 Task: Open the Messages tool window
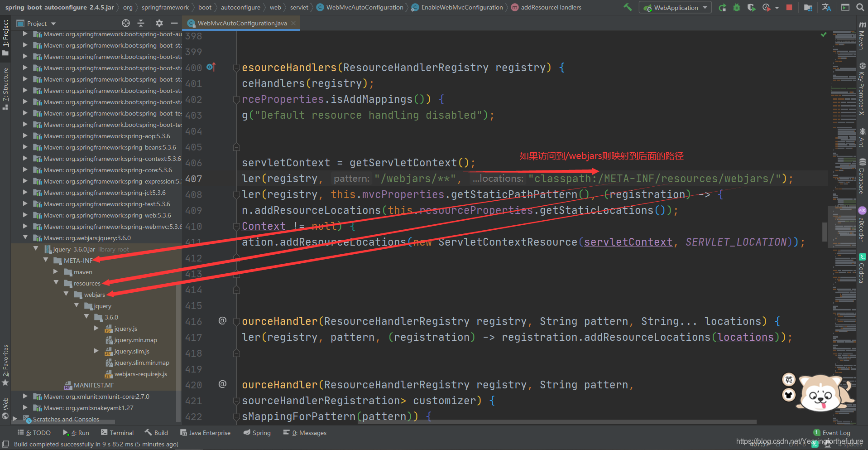305,433
